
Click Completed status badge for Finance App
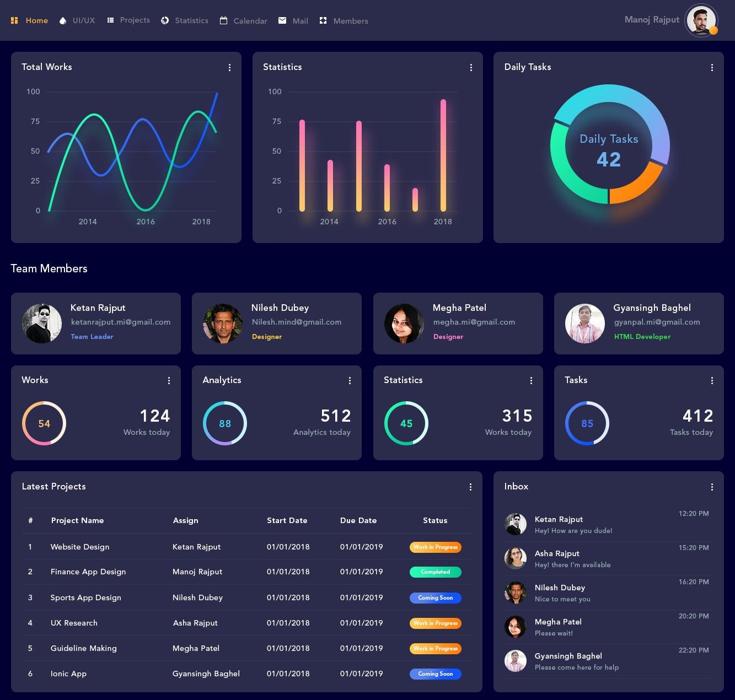pos(436,572)
